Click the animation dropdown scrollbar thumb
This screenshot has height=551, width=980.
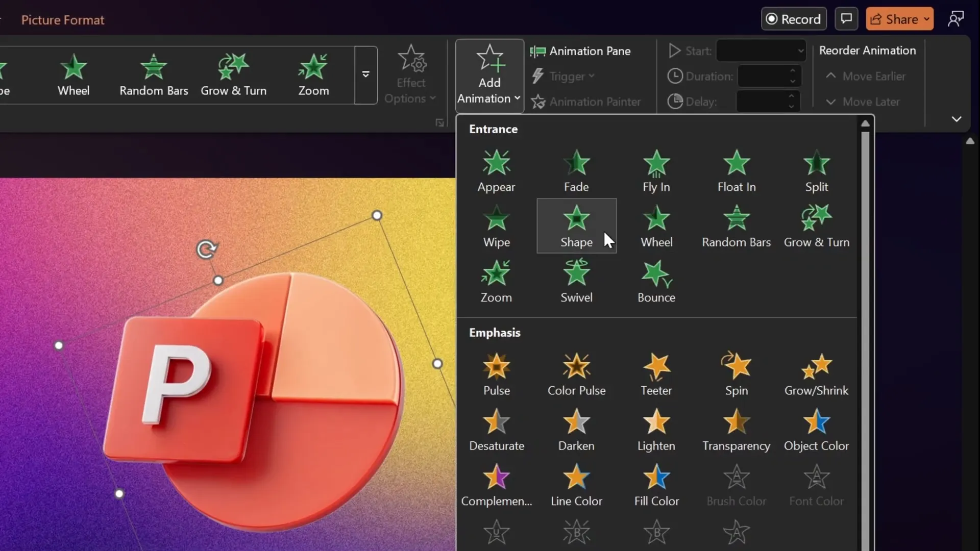click(x=865, y=341)
